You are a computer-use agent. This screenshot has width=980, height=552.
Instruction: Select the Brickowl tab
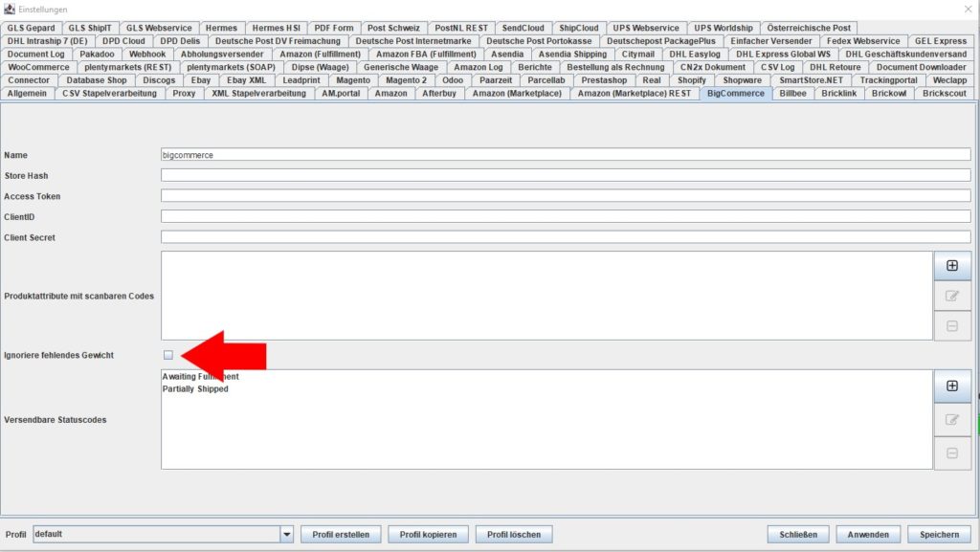pos(889,93)
